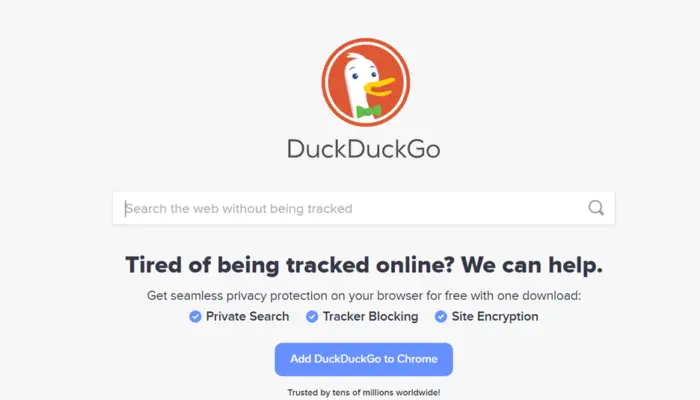Click the checkmark icon beside Tracker Blocking

pos(312,317)
